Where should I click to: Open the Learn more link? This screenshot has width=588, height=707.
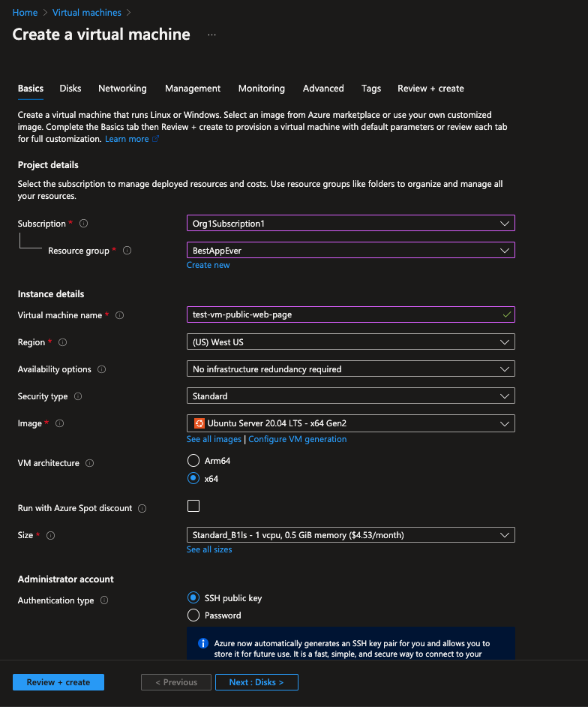coord(127,139)
